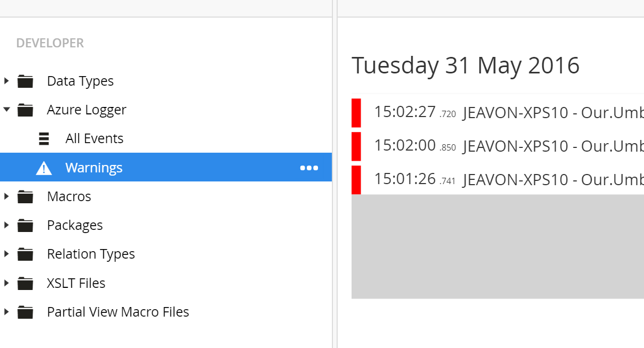Expand the Macros tree node arrow
This screenshot has height=348, width=644.
click(x=6, y=196)
